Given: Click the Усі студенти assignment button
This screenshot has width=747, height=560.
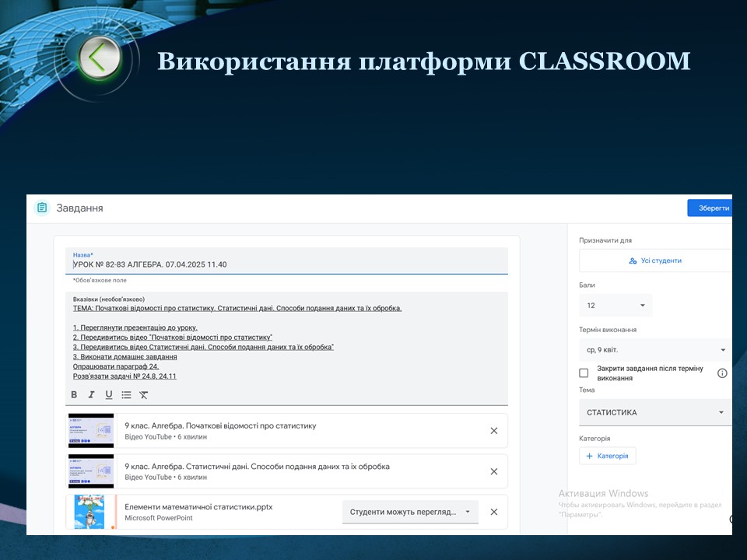Looking at the screenshot, I should pyautogui.click(x=654, y=261).
